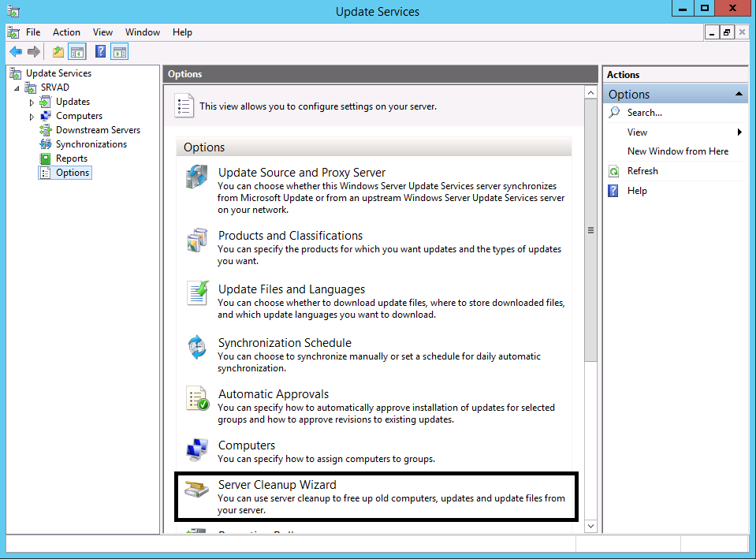Image resolution: width=756 pixels, height=559 pixels.
Task: Open the File menu
Action: (x=33, y=32)
